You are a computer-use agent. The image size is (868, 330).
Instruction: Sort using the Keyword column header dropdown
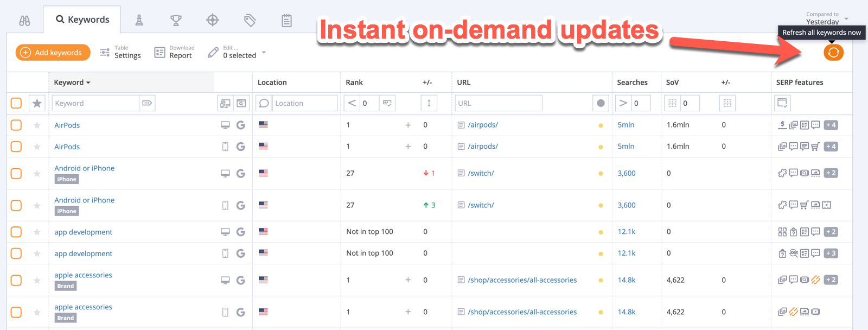pos(72,82)
